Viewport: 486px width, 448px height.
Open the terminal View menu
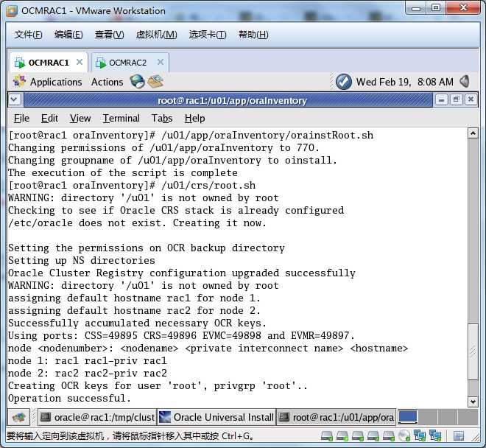[x=80, y=118]
